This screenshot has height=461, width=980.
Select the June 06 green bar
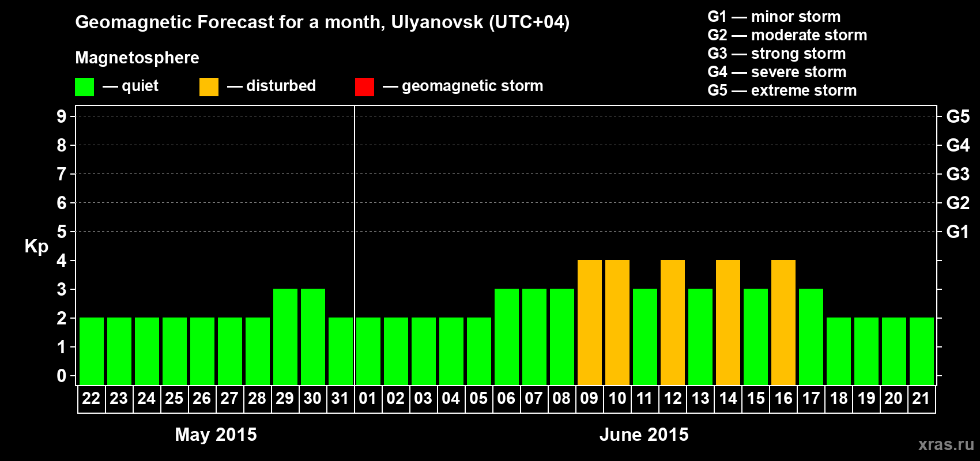coord(507,337)
